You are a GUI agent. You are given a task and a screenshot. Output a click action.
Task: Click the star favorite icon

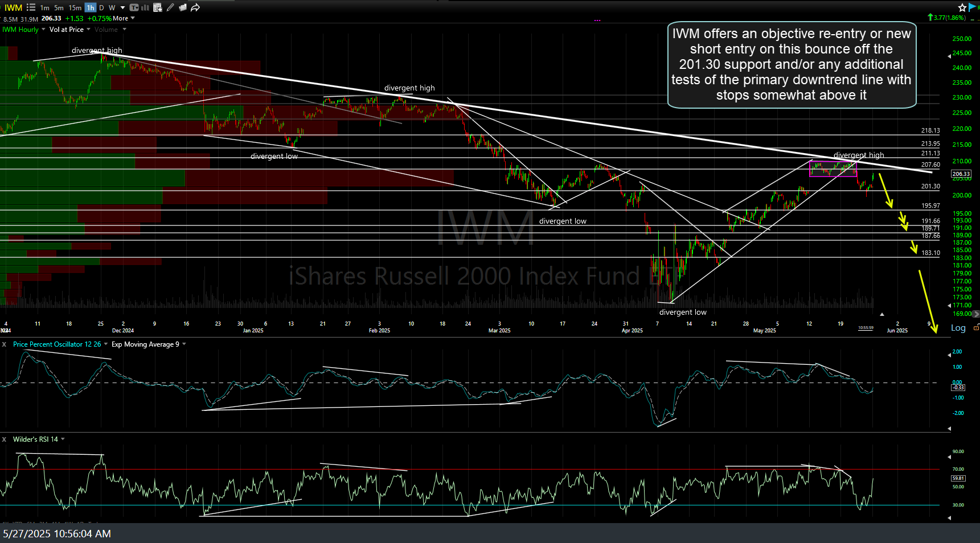click(x=962, y=7)
